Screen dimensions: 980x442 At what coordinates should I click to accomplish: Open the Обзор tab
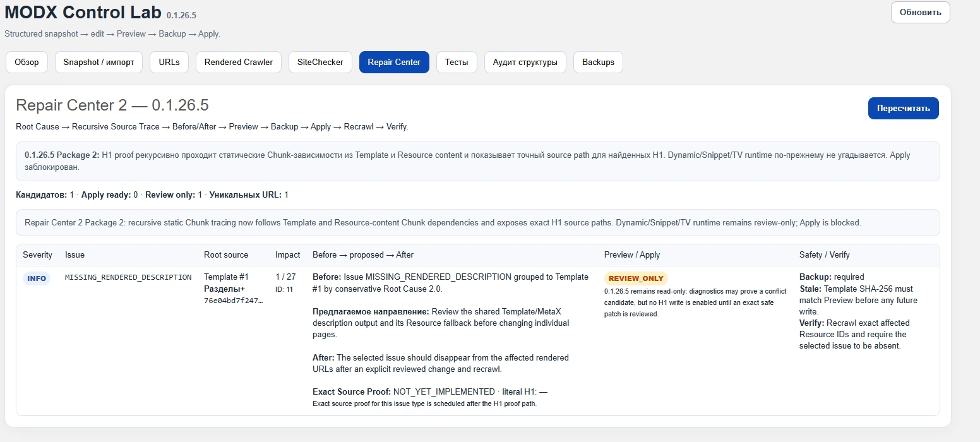tap(27, 63)
